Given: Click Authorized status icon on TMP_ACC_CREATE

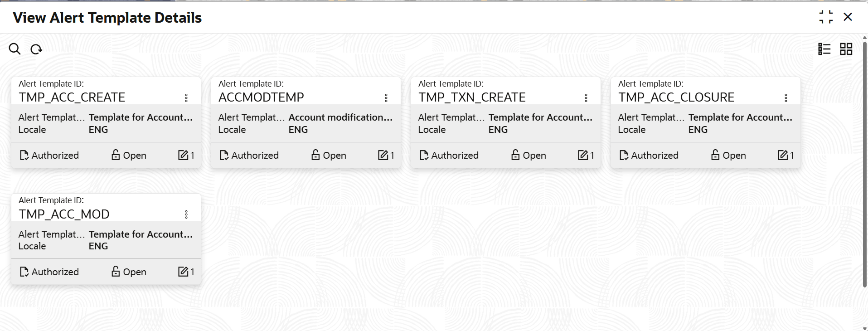Looking at the screenshot, I should click(x=24, y=156).
